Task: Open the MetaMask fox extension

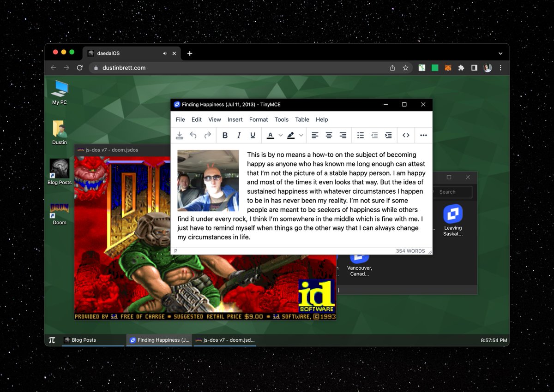Action: pyautogui.click(x=448, y=68)
